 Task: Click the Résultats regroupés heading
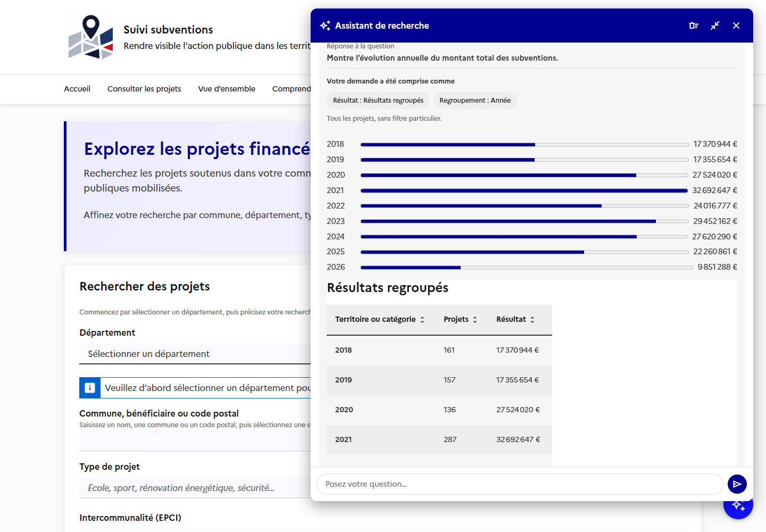click(388, 288)
